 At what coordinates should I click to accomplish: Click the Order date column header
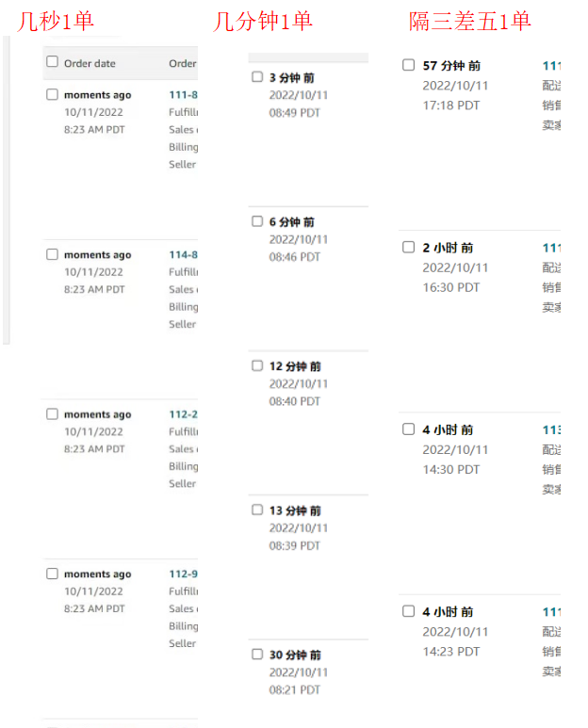pyautogui.click(x=90, y=64)
